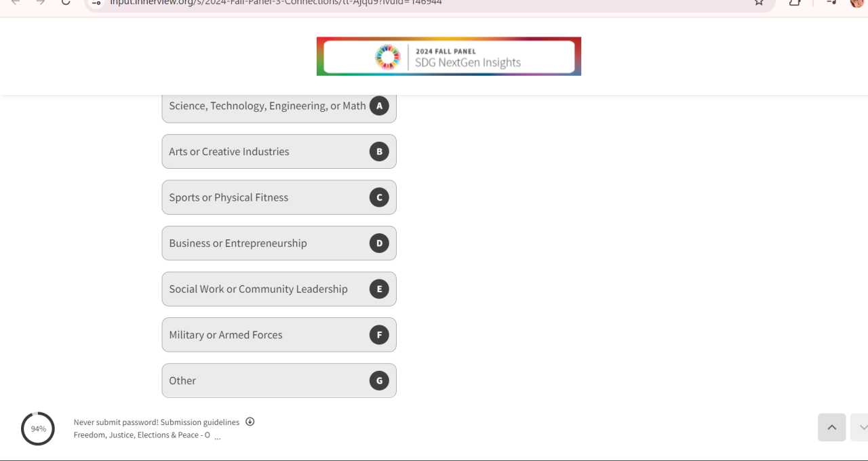
Task: Click the site information icon in the address bar
Action: [96, 2]
